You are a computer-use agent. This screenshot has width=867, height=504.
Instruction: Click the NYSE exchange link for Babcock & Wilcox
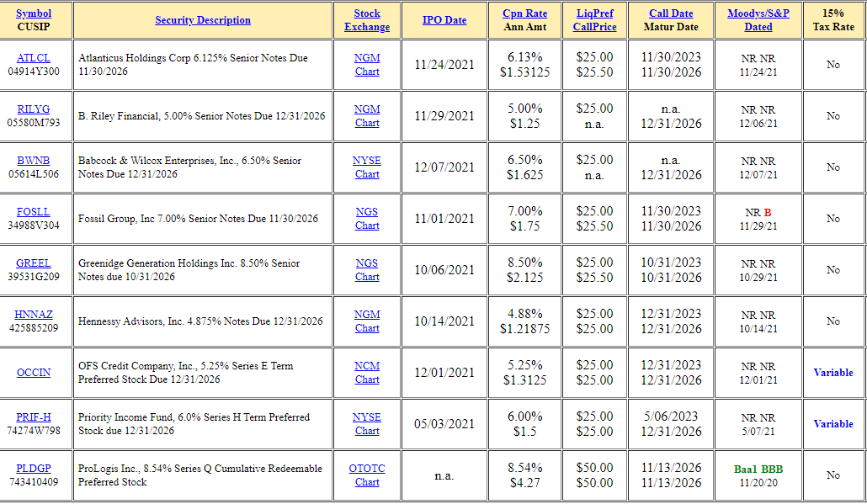point(367,159)
